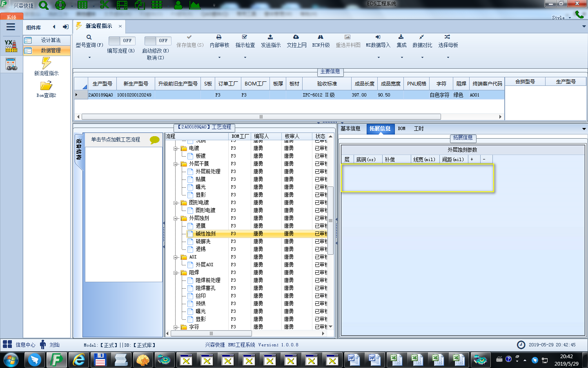Click 发送指示 upload toolbar button

(x=271, y=41)
